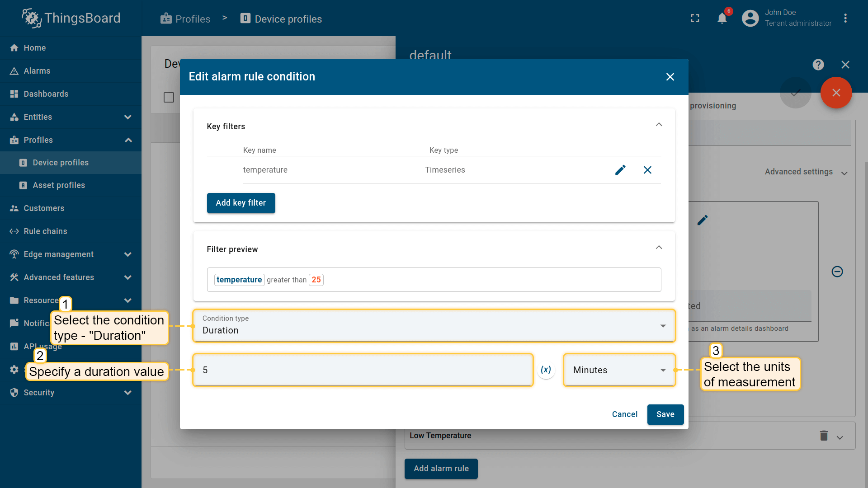Open Rule chains in sidebar

(45, 231)
